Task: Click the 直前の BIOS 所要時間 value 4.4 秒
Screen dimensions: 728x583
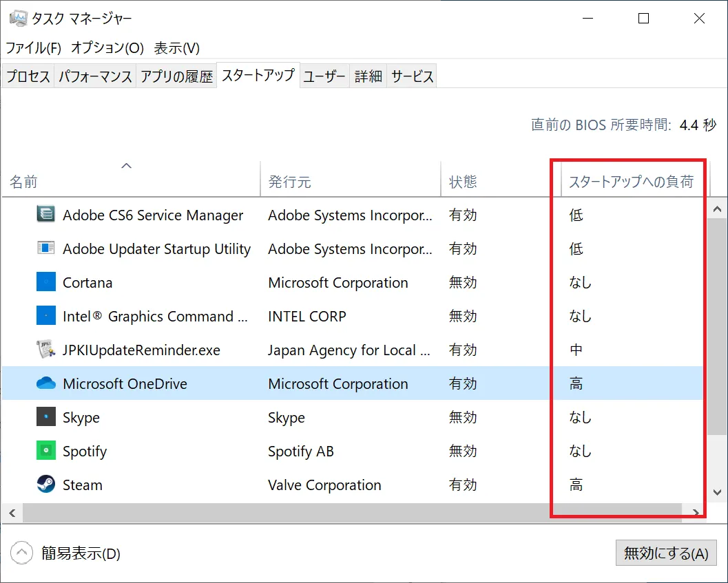Action: click(x=698, y=125)
